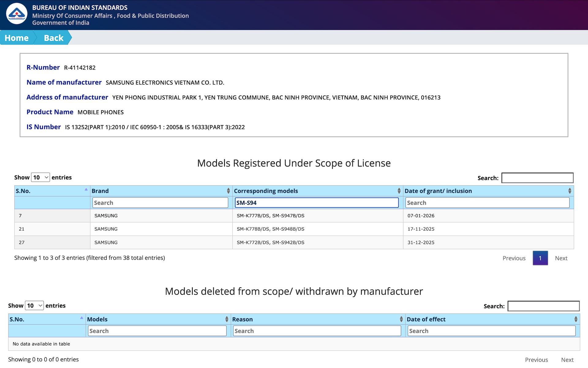
Task: Focus registered models global Search box
Action: tap(537, 178)
